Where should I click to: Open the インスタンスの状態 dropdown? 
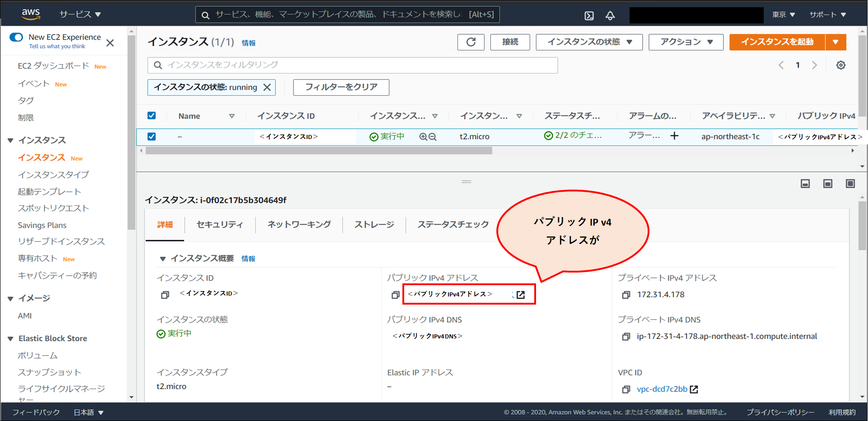[x=589, y=42]
